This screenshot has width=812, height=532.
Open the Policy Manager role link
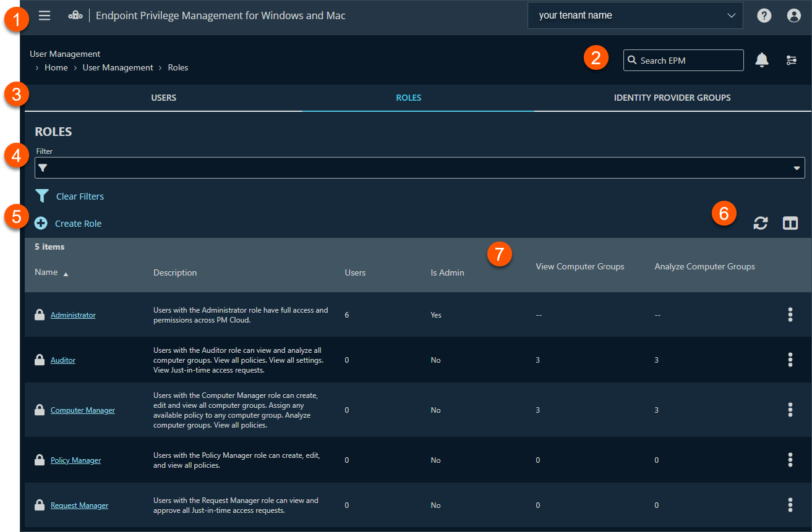[x=75, y=460]
